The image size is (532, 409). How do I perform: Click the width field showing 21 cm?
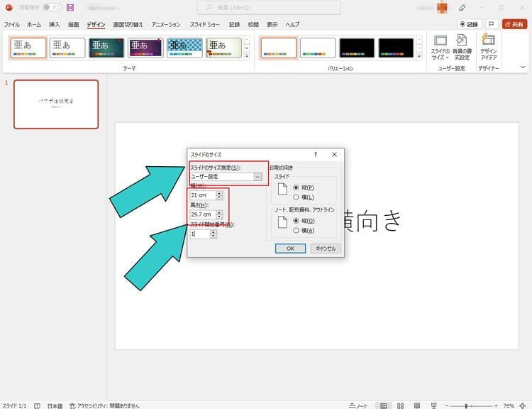(x=203, y=195)
